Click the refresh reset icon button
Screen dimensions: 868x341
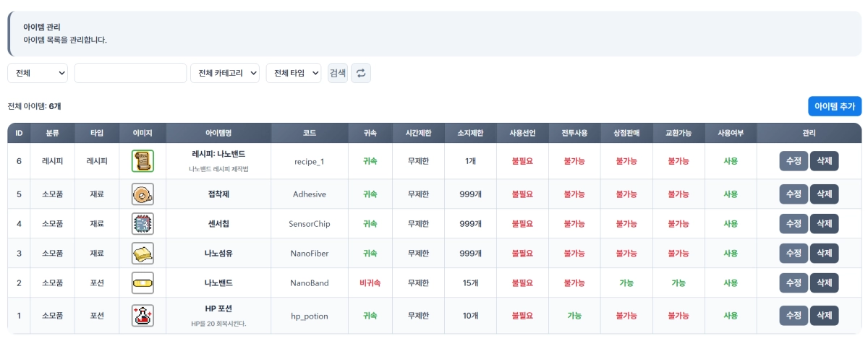coord(361,73)
